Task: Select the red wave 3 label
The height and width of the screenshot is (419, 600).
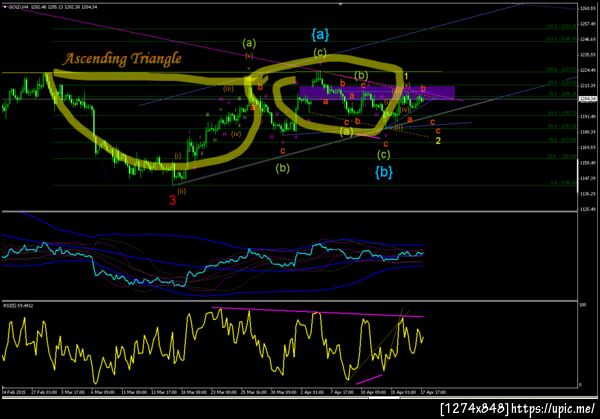Action: tap(173, 200)
